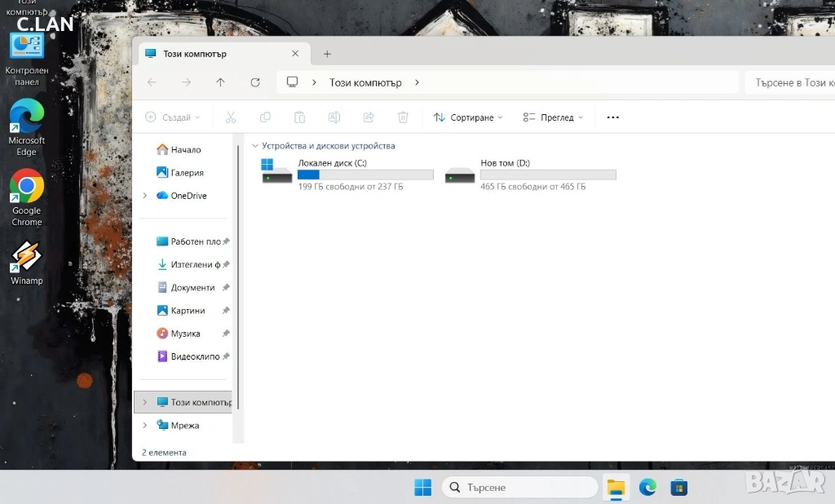Click the Windows Start button

coord(422,488)
